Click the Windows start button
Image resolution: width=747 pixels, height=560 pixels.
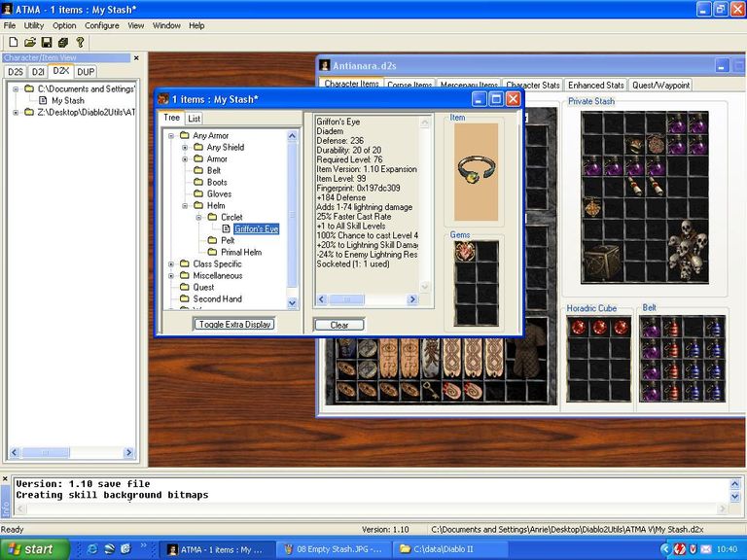[34, 549]
